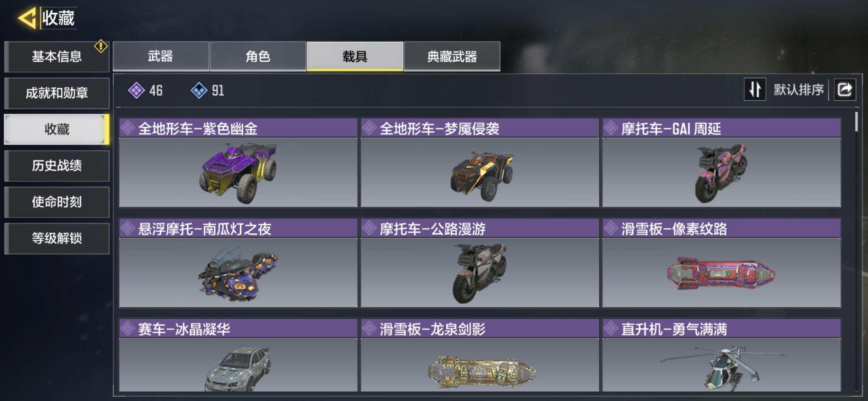
Task: Click the sort order arrows icon
Action: [x=755, y=89]
